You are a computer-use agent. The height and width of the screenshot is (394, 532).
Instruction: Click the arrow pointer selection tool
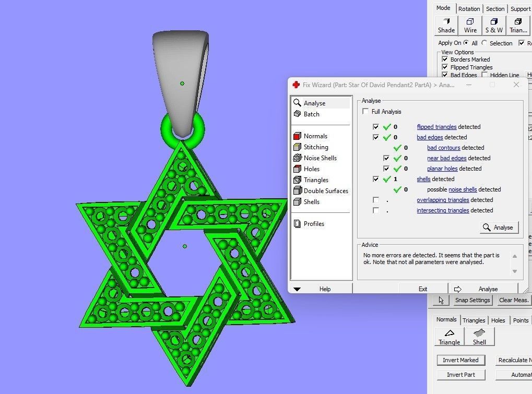[441, 300]
